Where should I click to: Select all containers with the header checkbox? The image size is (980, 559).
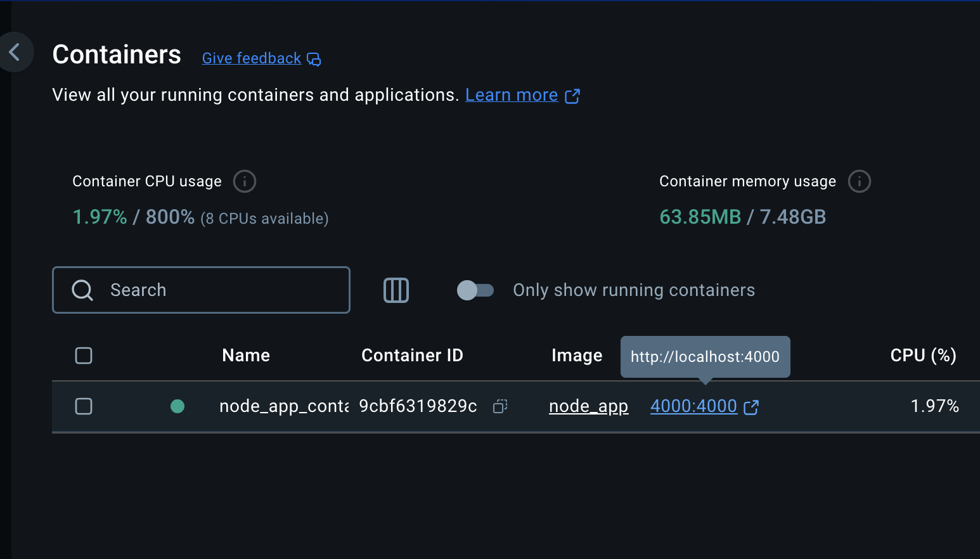tap(83, 356)
